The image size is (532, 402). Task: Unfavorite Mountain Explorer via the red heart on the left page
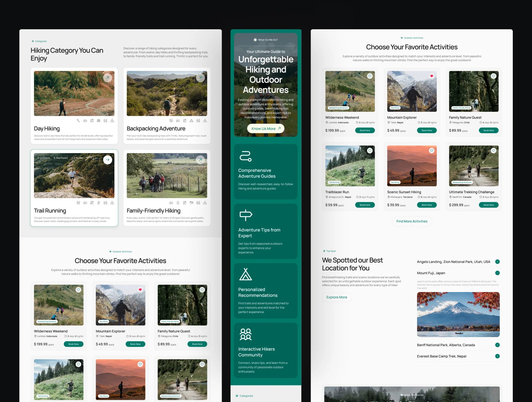coord(140,290)
